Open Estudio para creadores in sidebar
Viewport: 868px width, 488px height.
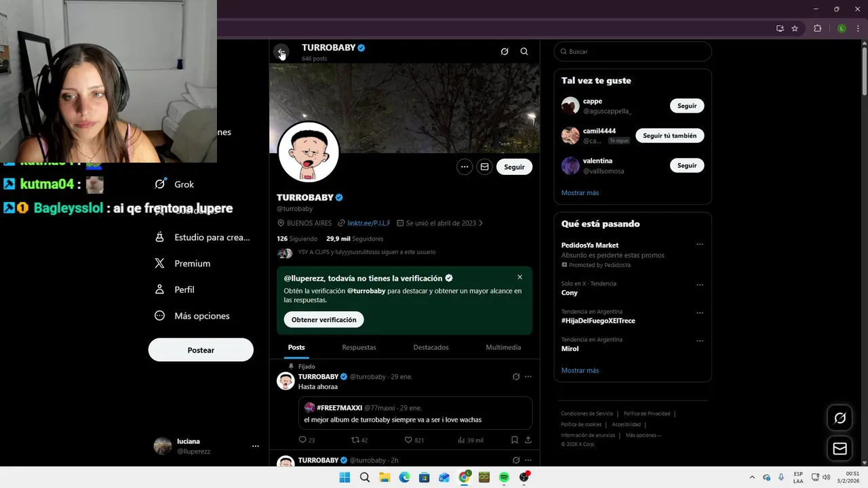[203, 237]
